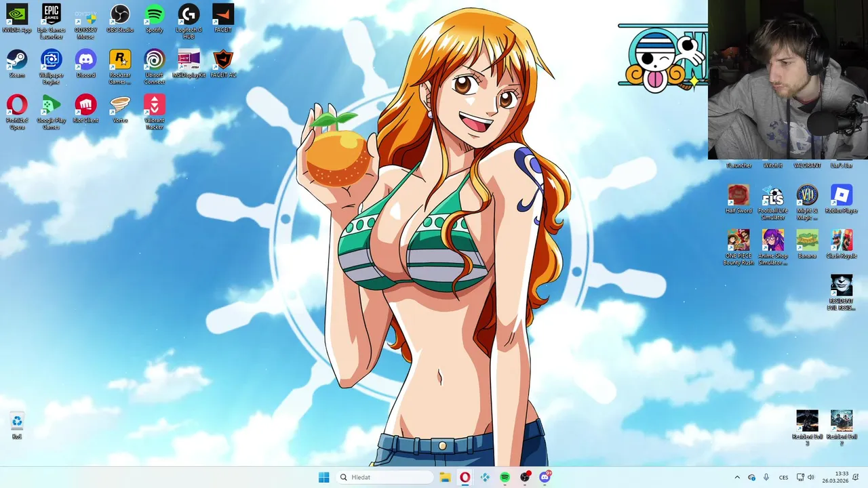
Task: Select the Half Sword game shortcut
Action: pos(738,199)
